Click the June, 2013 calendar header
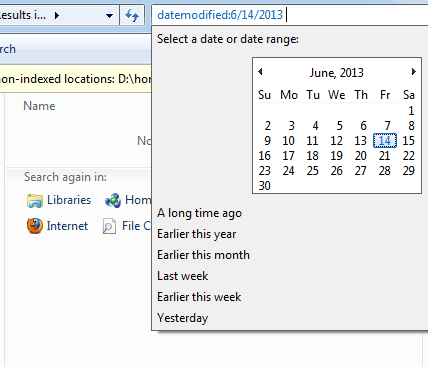Screen dimensions: 428x367 pos(336,73)
